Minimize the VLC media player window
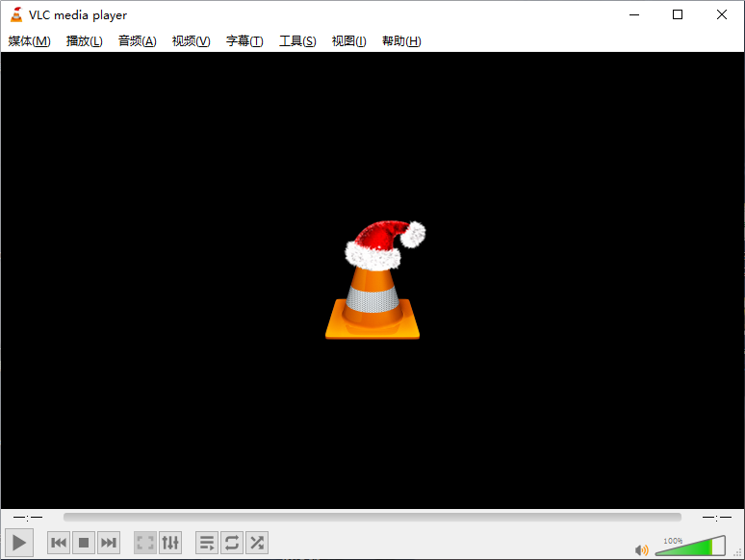745x560 pixels. point(634,14)
